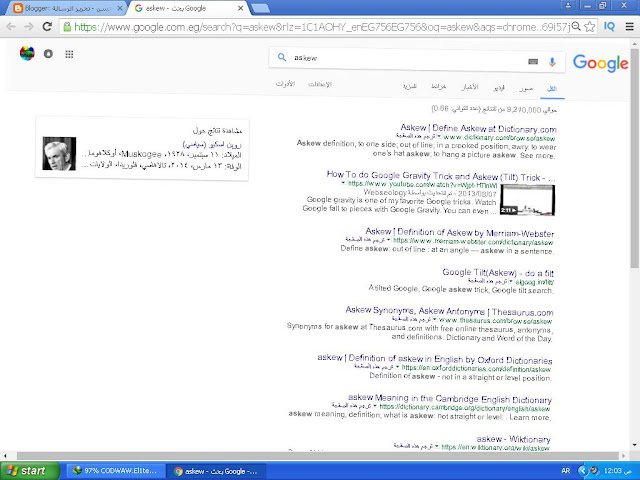Open the Google apps grid icon
Viewport: 640px width, 480px height.
[x=69, y=54]
